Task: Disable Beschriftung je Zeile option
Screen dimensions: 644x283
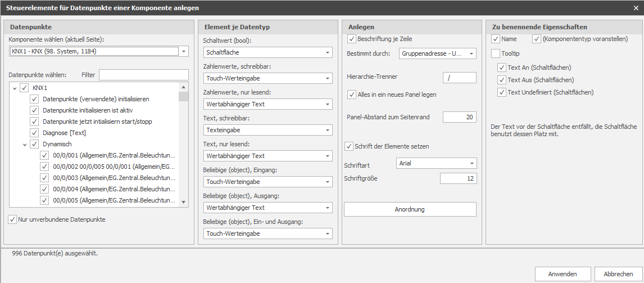Action: tap(352, 39)
